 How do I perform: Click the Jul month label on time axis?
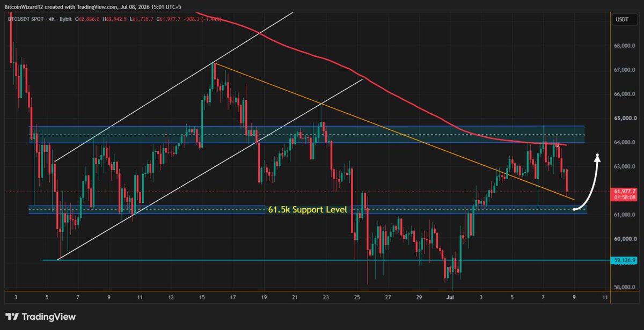click(x=450, y=297)
